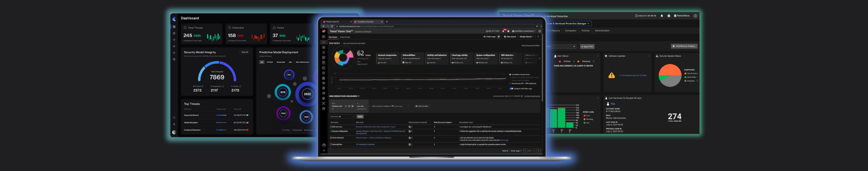
Task: Click the Trend Vision One logo icon
Action: pyautogui.click(x=324, y=31)
